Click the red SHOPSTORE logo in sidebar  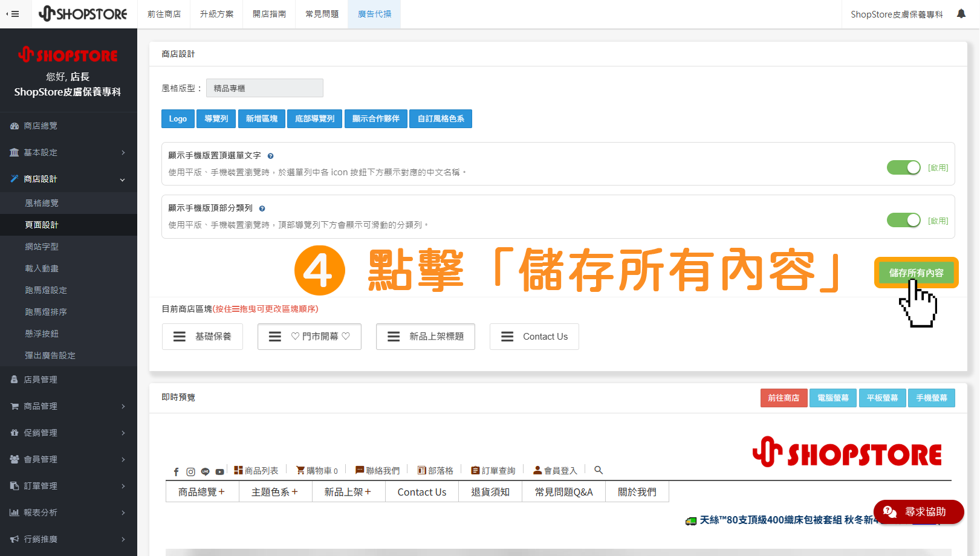(x=68, y=55)
